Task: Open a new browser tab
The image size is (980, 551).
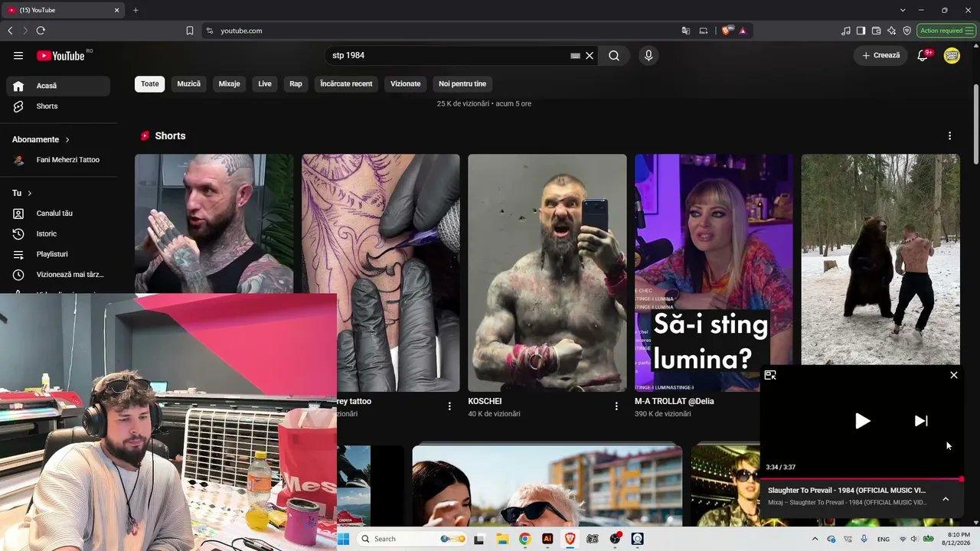Action: [x=136, y=10]
